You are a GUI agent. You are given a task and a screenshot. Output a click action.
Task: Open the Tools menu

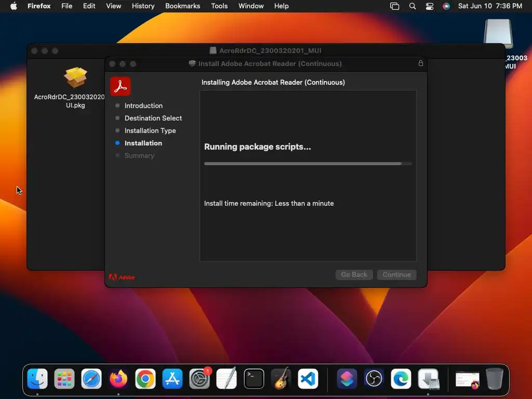point(219,6)
